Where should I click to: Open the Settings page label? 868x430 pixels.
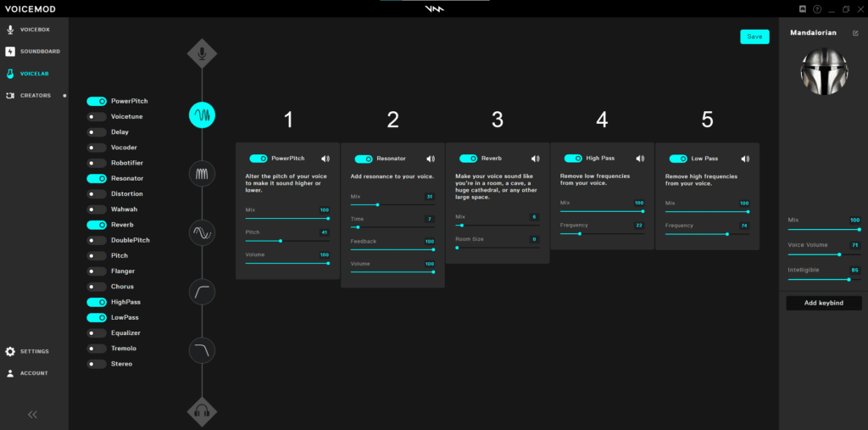pos(35,351)
